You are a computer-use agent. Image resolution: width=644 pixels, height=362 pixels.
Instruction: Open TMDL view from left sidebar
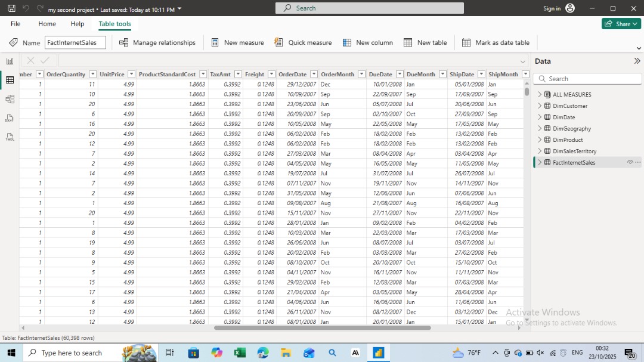pos(10,137)
